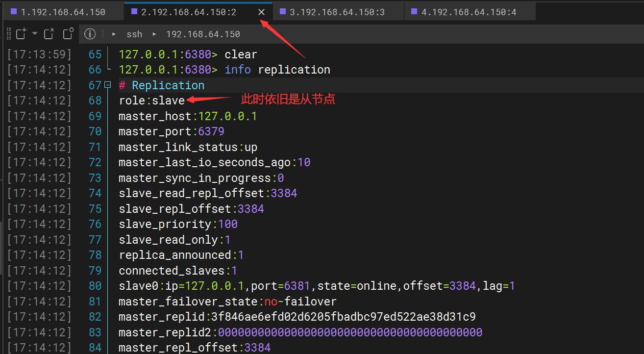Click line number 80 in the gutter
Viewport: 644px width, 354px height.
[x=95, y=286]
